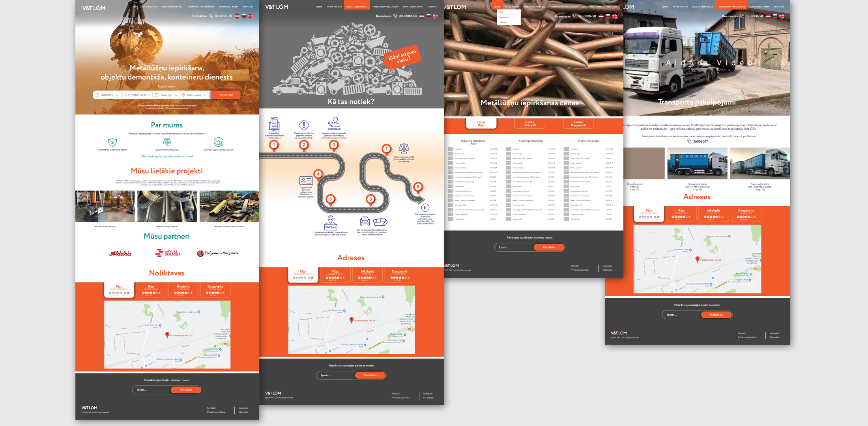Open the Kategorija dropdown
The height and width of the screenshot is (426, 868).
(x=107, y=95)
